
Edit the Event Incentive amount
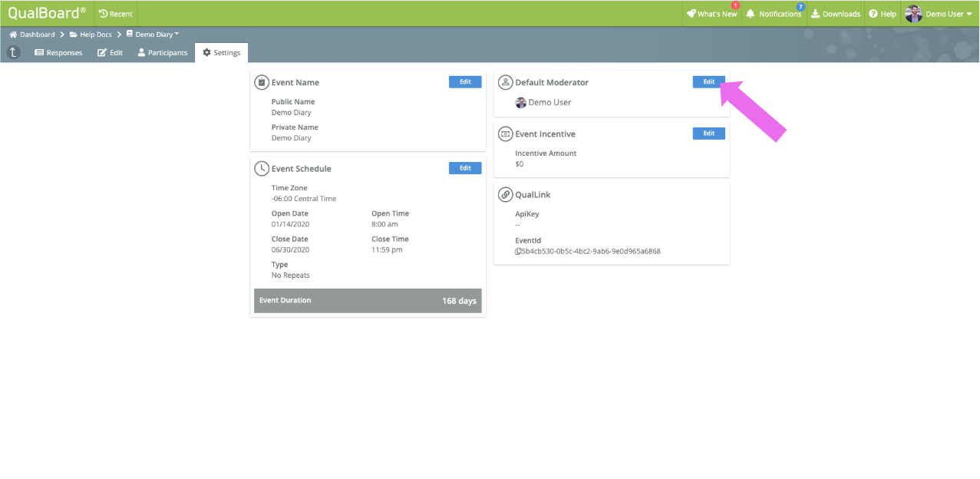(708, 134)
